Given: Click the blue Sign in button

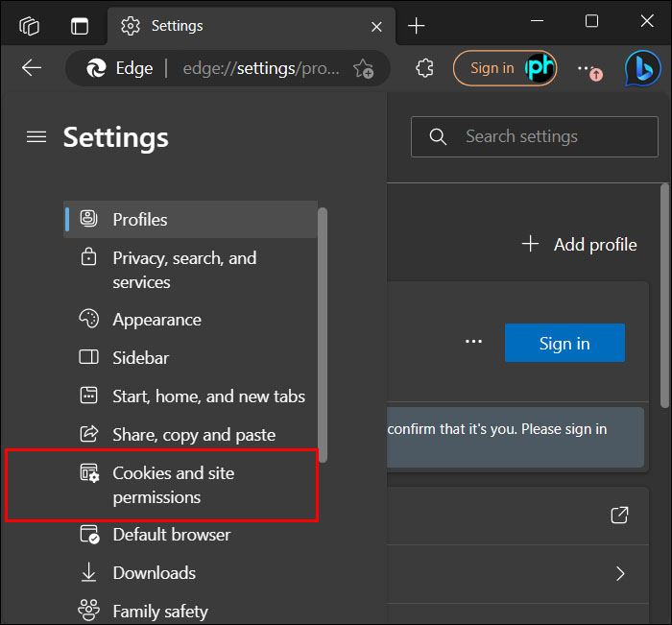Looking at the screenshot, I should (x=564, y=343).
